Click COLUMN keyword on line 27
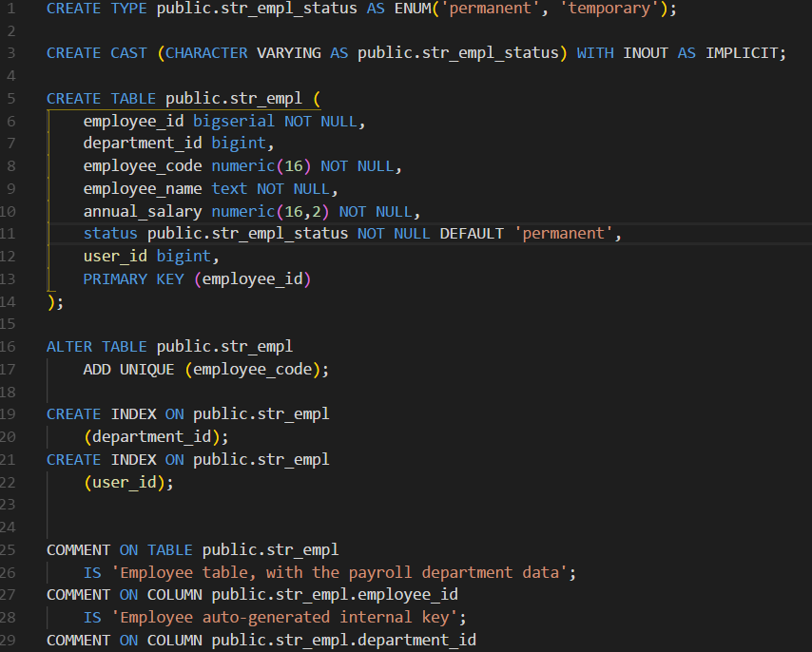This screenshot has height=652, width=812. pyautogui.click(x=175, y=595)
